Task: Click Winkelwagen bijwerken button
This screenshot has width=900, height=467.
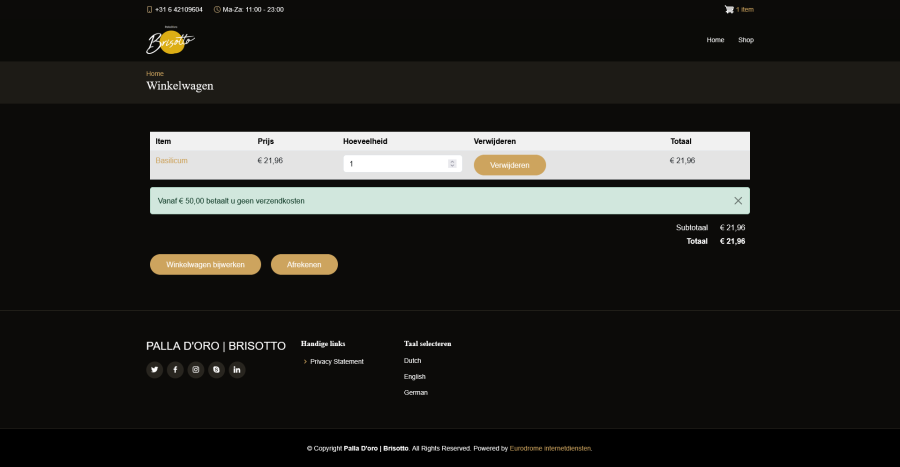Action: [205, 264]
